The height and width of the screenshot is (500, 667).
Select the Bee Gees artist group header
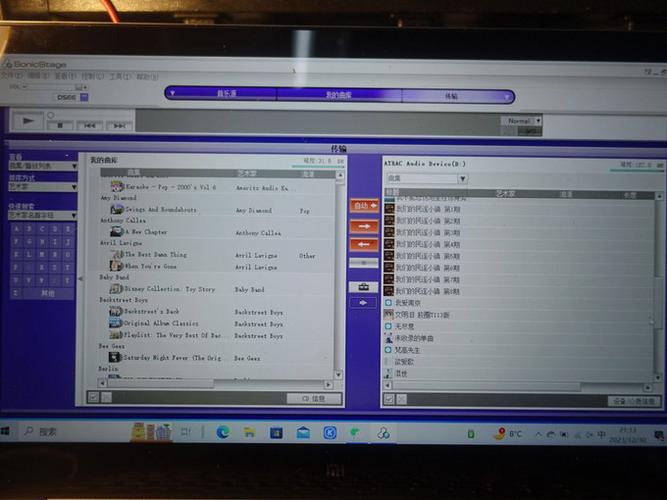click(112, 346)
